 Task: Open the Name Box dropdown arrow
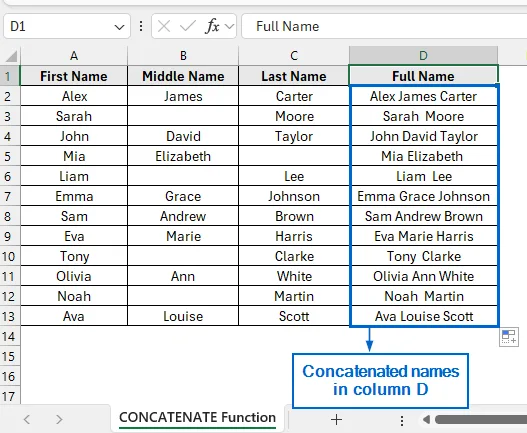[x=119, y=27]
